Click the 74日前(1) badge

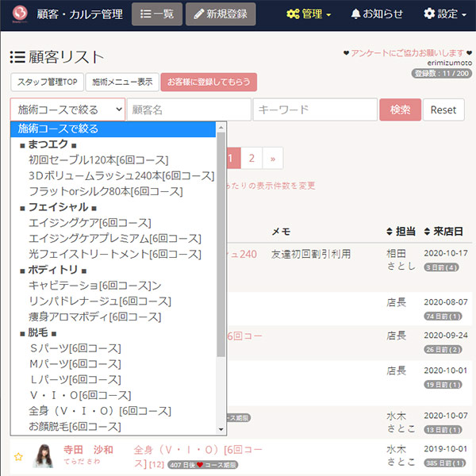pos(443,317)
